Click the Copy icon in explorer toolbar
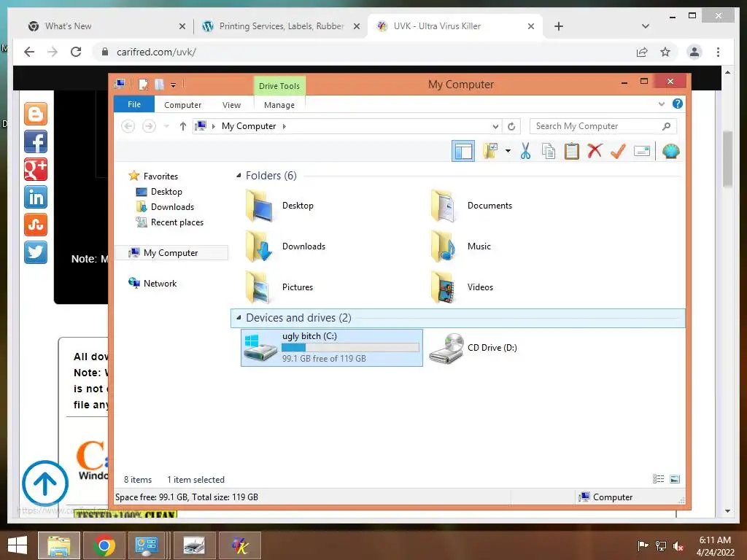The height and width of the screenshot is (560, 747). 549,152
